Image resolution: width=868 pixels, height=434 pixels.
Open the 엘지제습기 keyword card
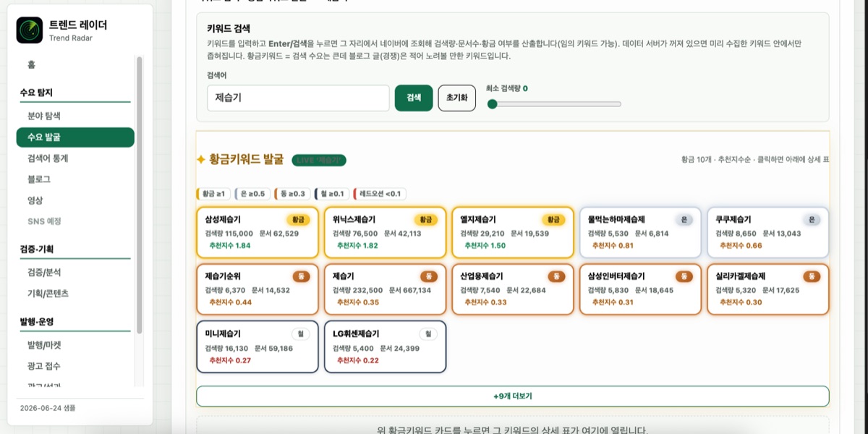(513, 233)
